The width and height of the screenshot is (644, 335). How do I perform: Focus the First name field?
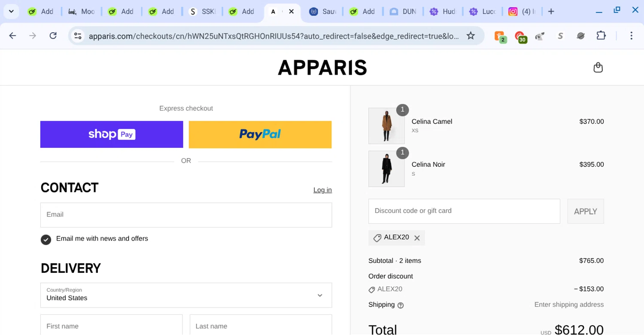pos(111,325)
